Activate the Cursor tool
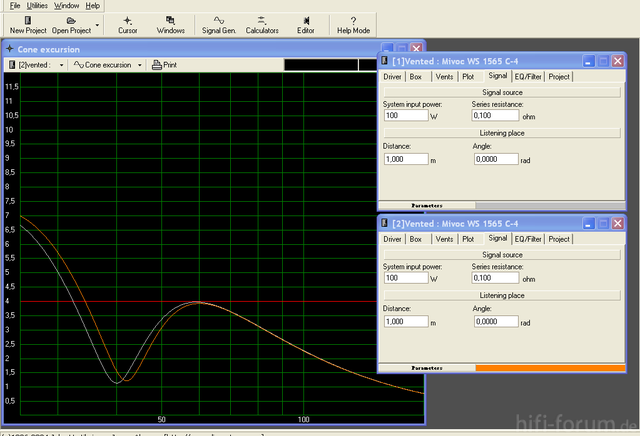Screen dimensions: 640x436 point(127,25)
